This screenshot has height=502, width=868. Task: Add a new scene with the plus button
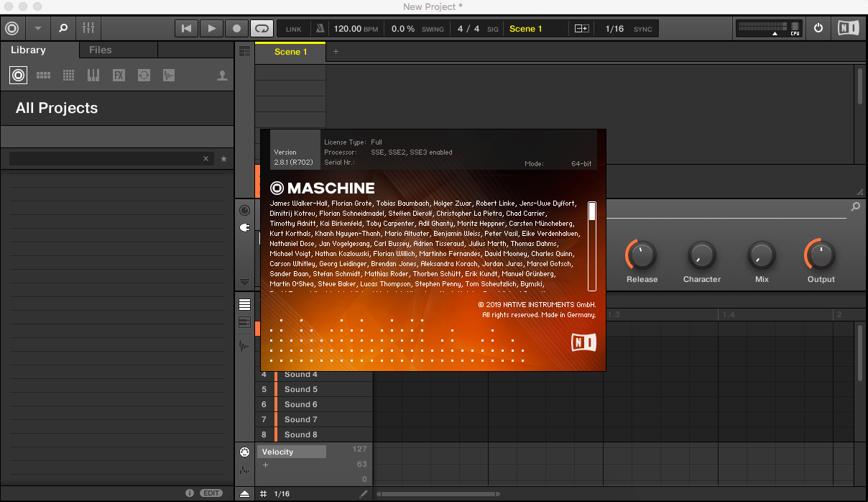pos(336,52)
